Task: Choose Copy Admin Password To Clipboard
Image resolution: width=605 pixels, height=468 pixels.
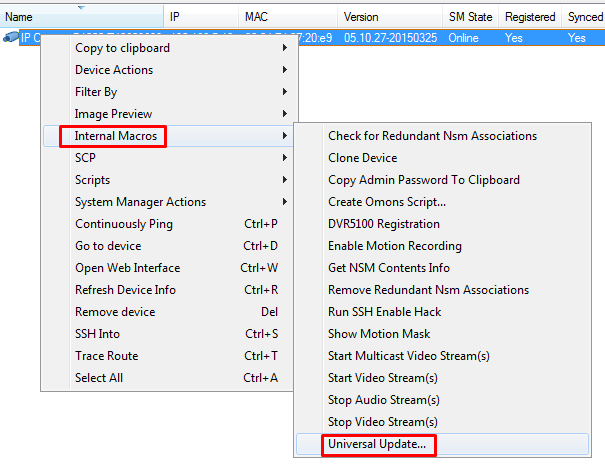Action: click(424, 180)
